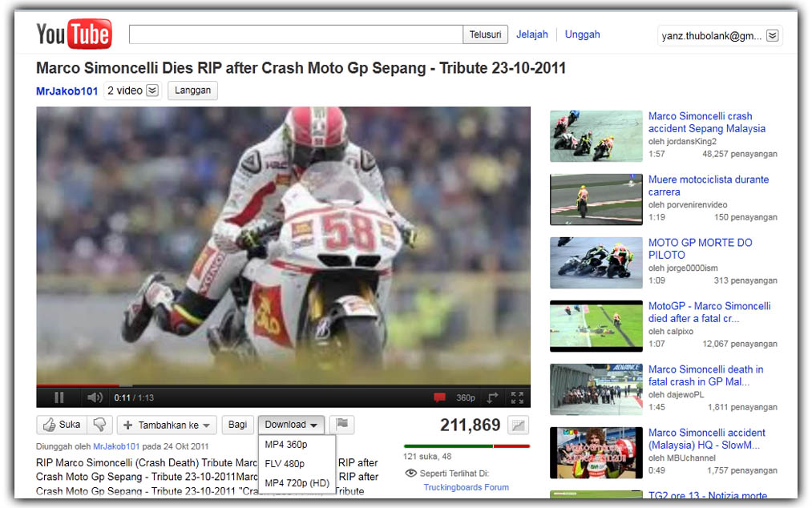Pause the video playback
Image resolution: width=812 pixels, height=508 pixels.
59,397
